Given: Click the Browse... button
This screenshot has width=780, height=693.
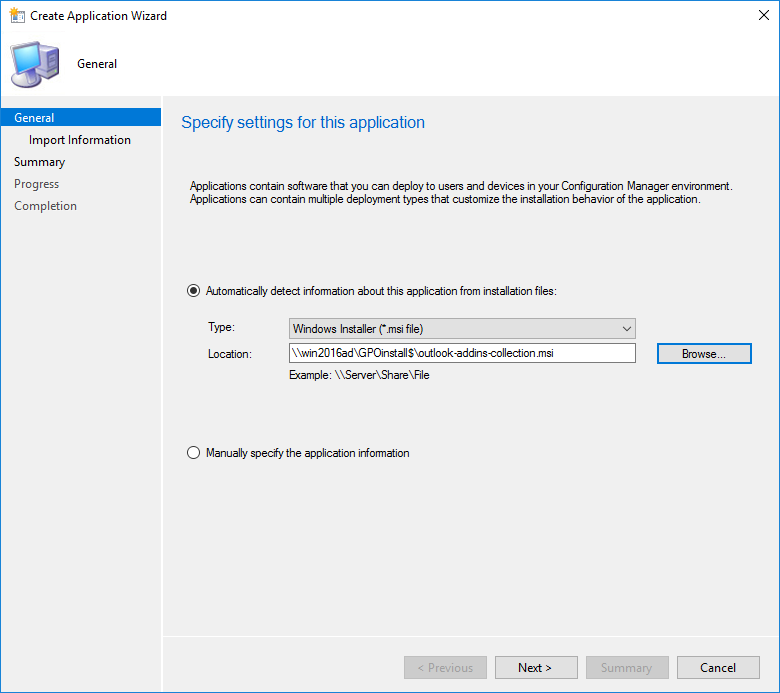Looking at the screenshot, I should (704, 354).
